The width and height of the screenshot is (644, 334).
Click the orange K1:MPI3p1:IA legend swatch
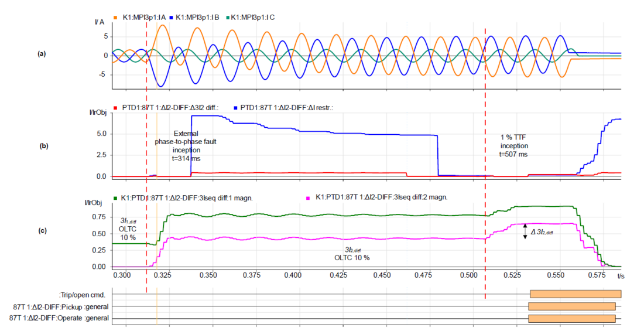[115, 18]
